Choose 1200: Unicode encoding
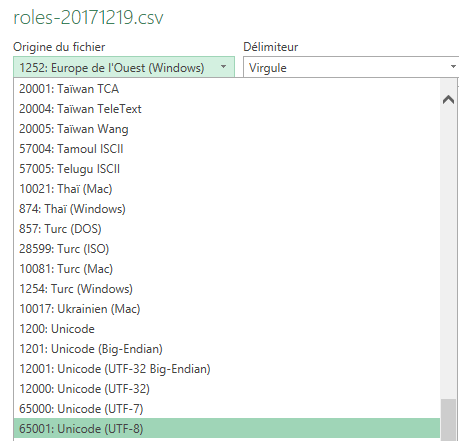 [227, 329]
